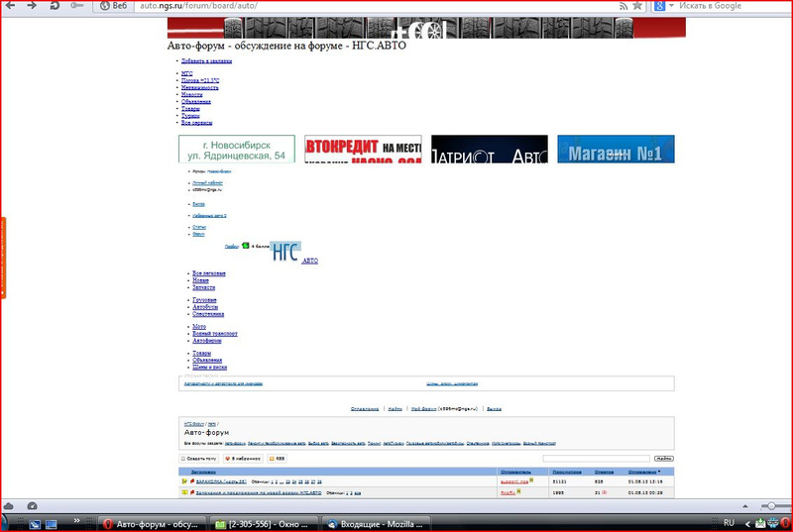Sort topics by 'Ответов' column header

point(605,473)
